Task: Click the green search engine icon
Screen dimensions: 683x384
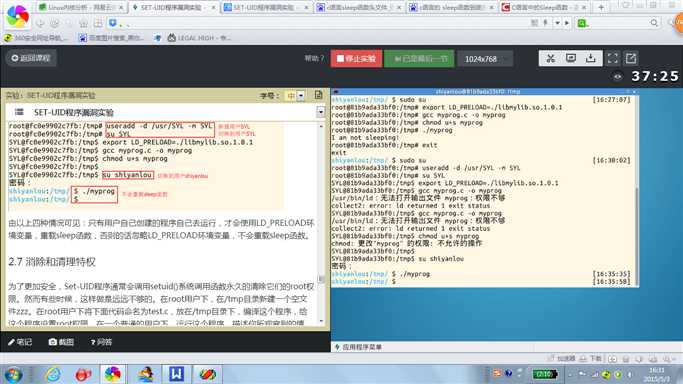Action: pyautogui.click(x=582, y=23)
